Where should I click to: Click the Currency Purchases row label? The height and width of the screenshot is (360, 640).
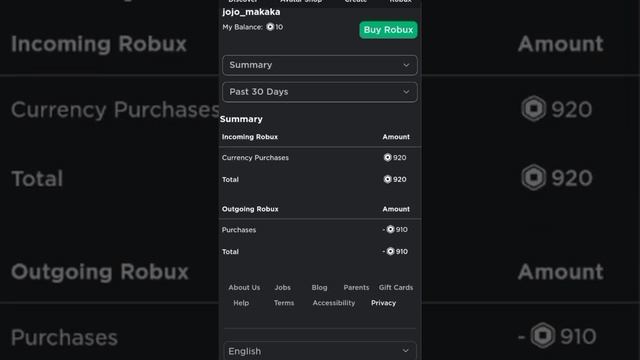255,158
